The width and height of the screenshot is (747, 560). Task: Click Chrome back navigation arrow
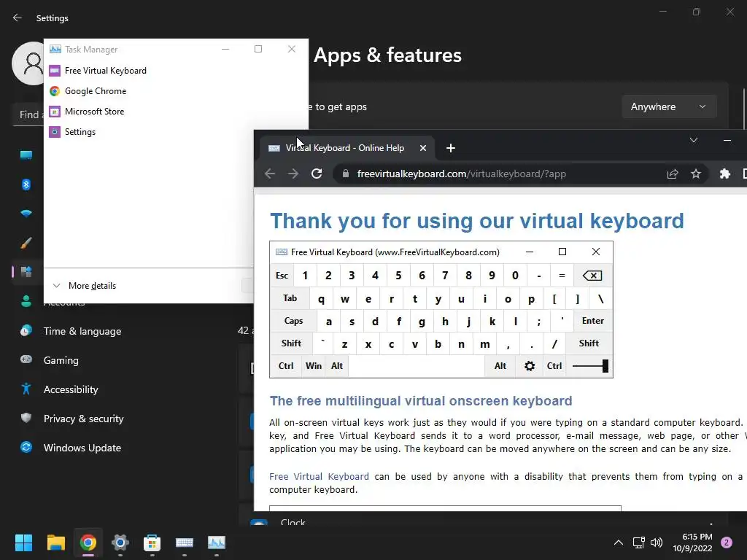click(270, 174)
